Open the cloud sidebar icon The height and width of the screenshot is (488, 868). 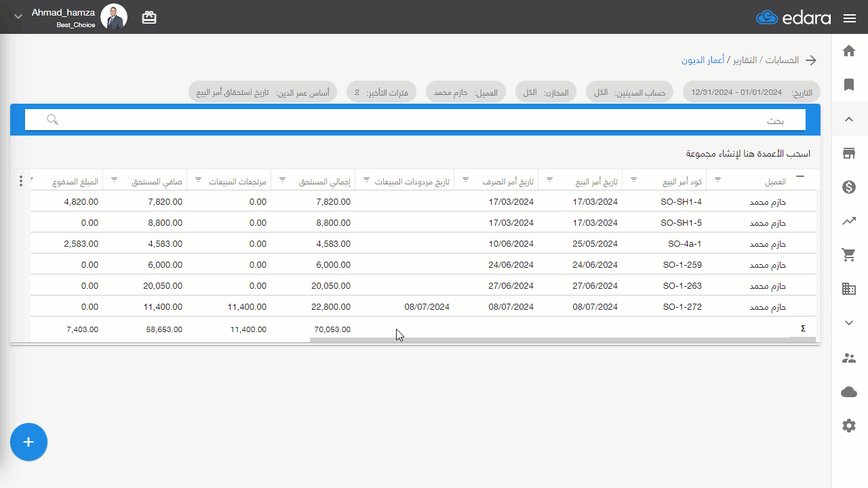[x=849, y=392]
